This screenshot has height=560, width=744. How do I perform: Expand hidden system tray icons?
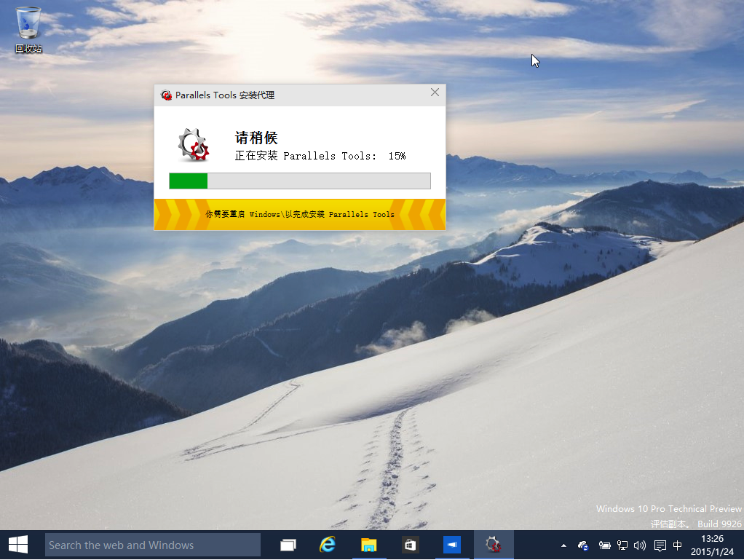563,545
